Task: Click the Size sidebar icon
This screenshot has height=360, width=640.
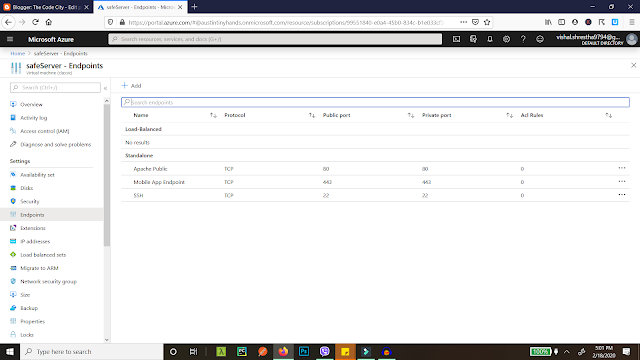Action: click(13, 295)
